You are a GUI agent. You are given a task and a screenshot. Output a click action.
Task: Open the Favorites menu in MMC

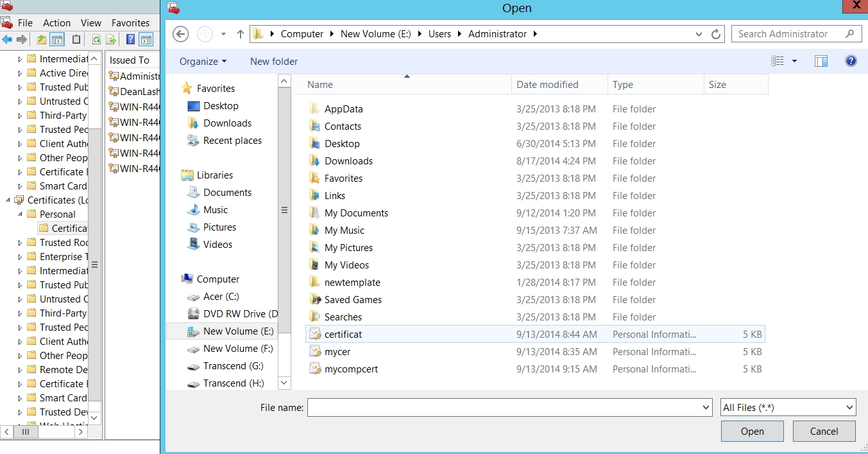pyautogui.click(x=130, y=22)
